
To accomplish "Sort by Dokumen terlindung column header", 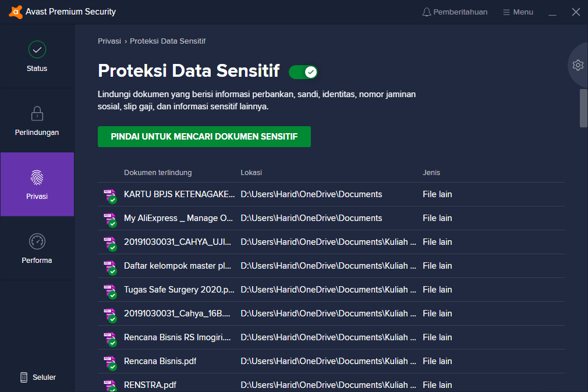I will click(x=158, y=173).
